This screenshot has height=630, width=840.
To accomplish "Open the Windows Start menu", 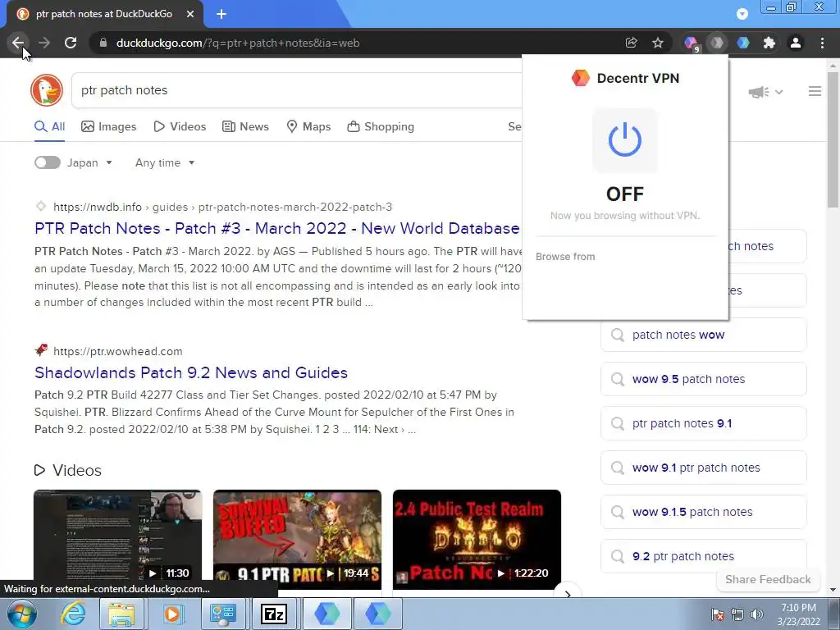I will pyautogui.click(x=21, y=614).
